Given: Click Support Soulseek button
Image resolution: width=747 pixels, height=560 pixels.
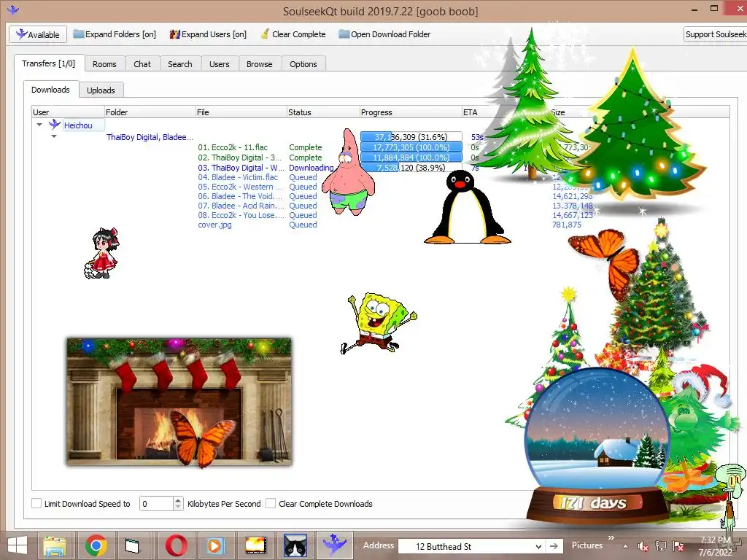Looking at the screenshot, I should click(x=715, y=34).
